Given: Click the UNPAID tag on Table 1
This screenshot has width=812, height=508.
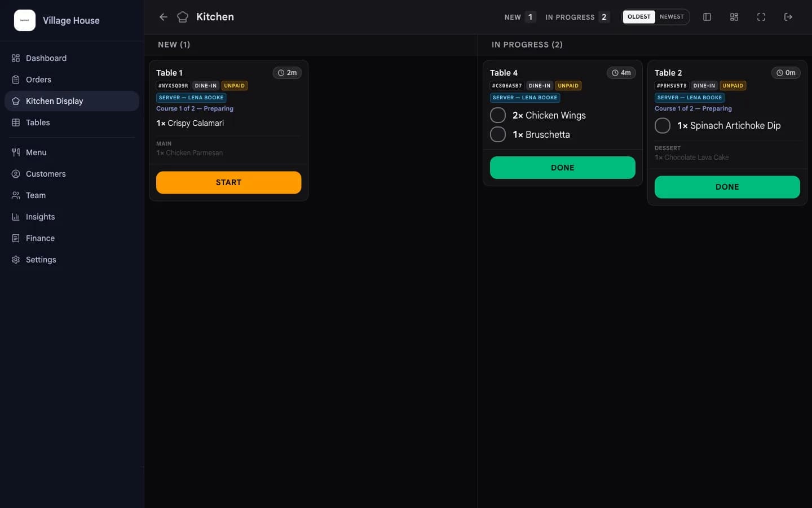Looking at the screenshot, I should (235, 86).
